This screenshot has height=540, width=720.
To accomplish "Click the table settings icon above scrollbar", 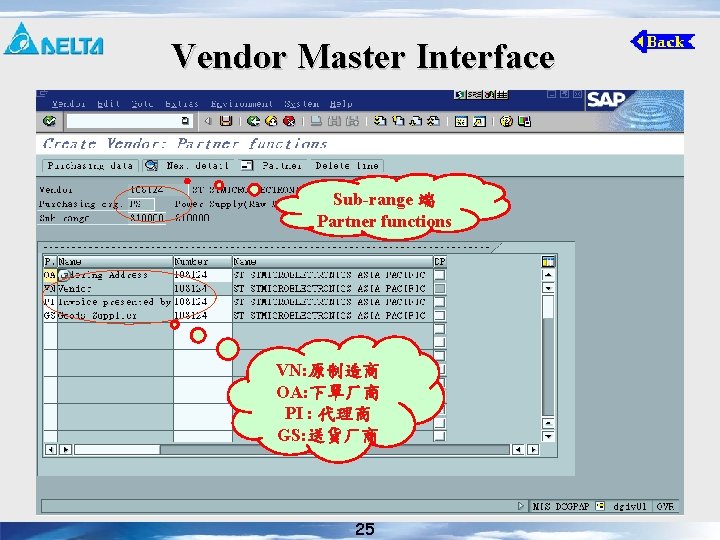I will [548, 261].
